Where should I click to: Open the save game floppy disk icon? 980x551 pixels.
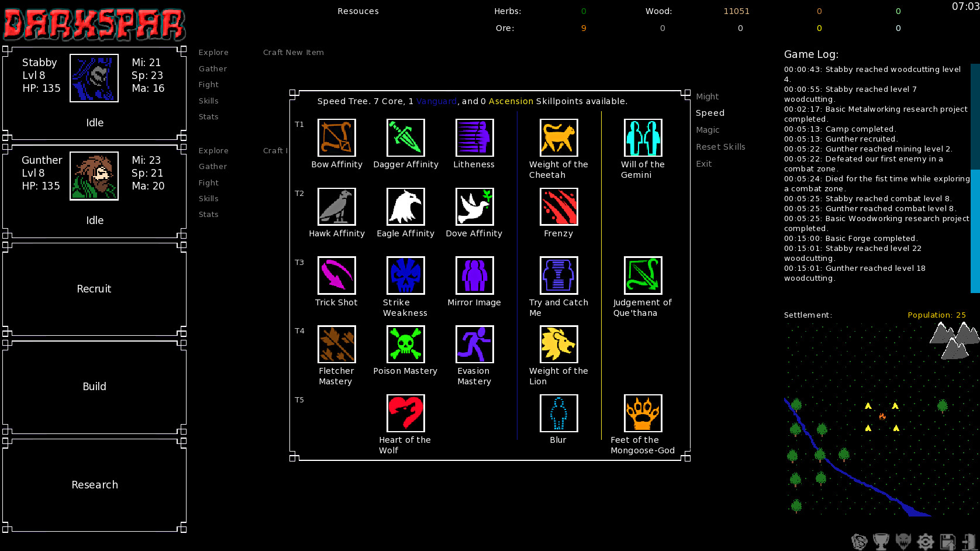pyautogui.click(x=948, y=541)
